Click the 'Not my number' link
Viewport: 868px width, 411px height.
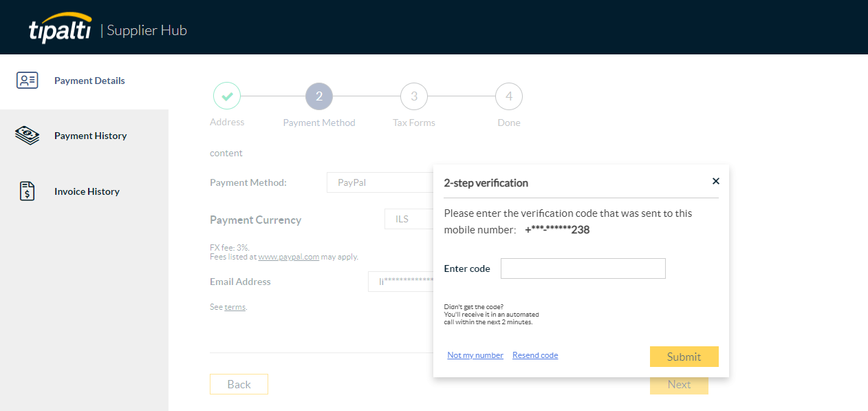475,355
